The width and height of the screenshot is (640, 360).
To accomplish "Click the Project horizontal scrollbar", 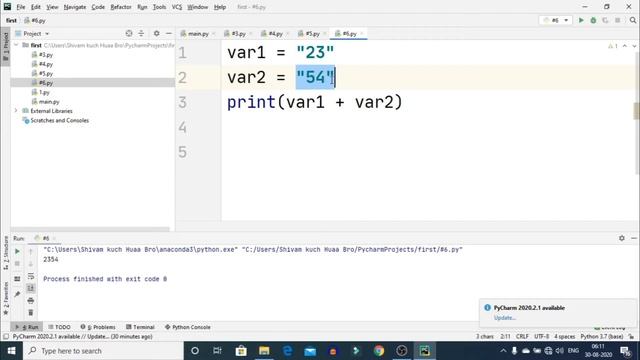I will point(90,229).
